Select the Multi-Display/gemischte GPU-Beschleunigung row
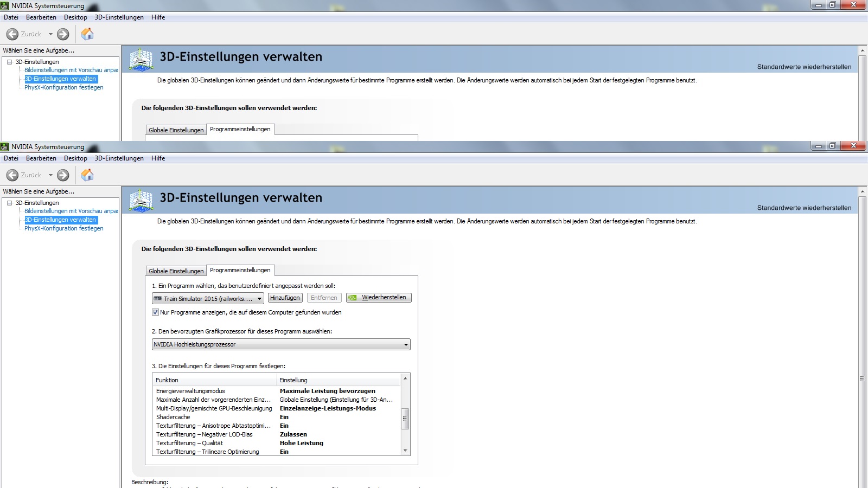This screenshot has width=868, height=488. pos(277,408)
